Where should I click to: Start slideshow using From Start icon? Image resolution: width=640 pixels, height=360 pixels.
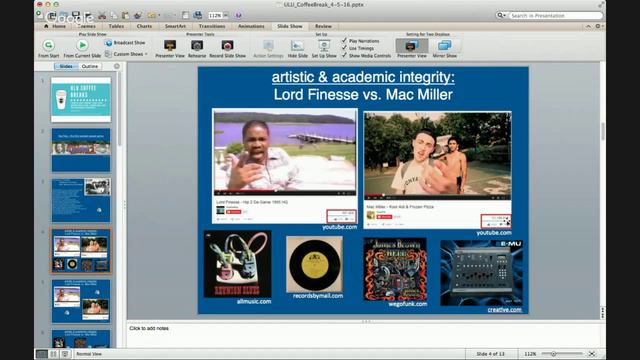coord(49,45)
